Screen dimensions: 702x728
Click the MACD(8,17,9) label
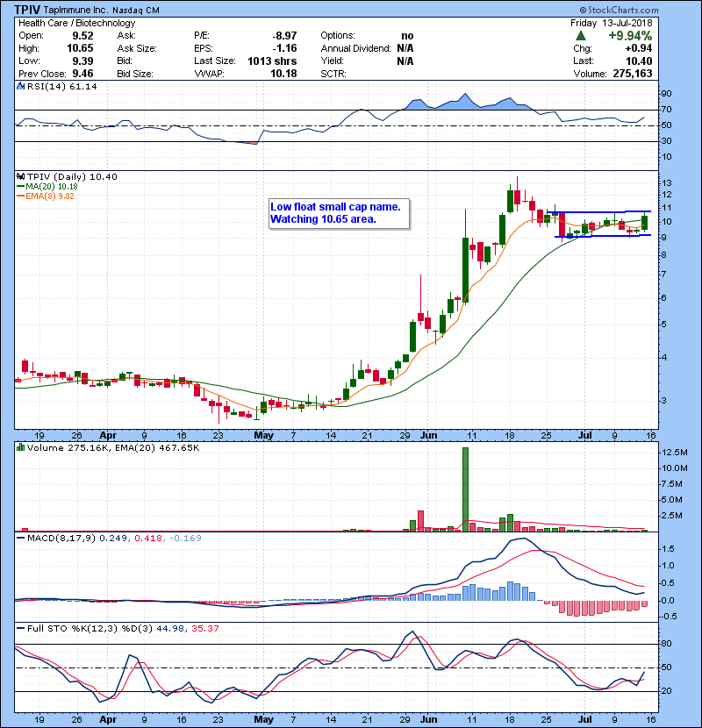pyautogui.click(x=61, y=539)
